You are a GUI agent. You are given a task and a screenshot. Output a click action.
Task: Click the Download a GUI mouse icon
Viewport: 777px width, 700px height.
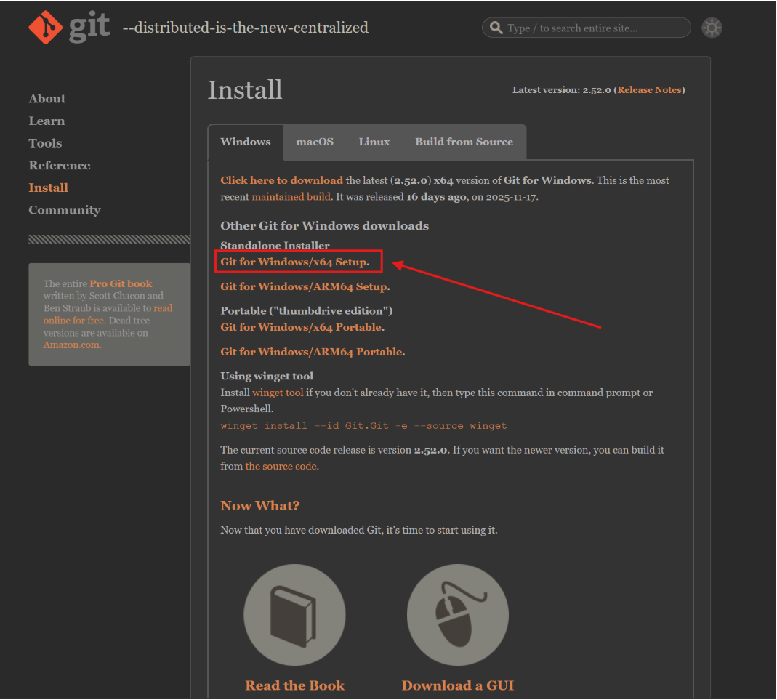click(458, 615)
